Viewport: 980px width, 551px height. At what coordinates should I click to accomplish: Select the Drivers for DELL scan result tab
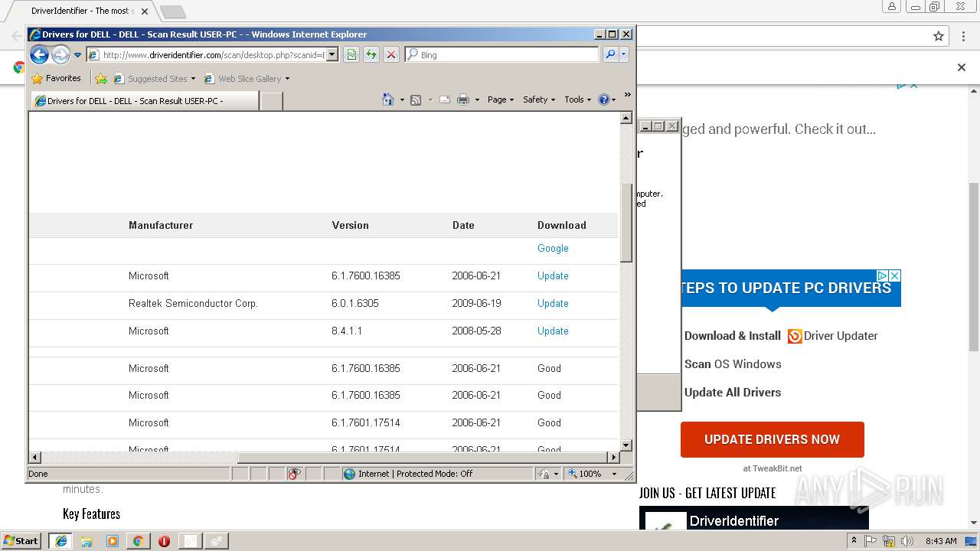tap(145, 101)
